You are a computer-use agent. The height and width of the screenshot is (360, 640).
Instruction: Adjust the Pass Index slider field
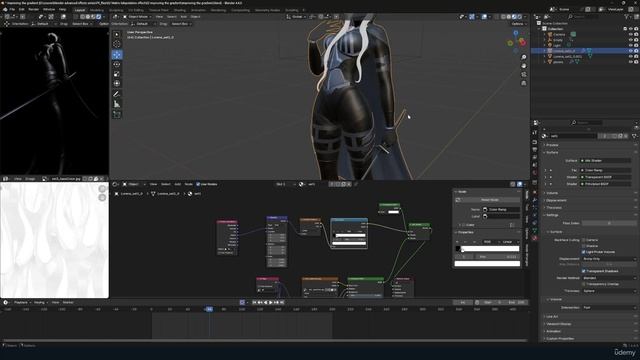(x=609, y=223)
